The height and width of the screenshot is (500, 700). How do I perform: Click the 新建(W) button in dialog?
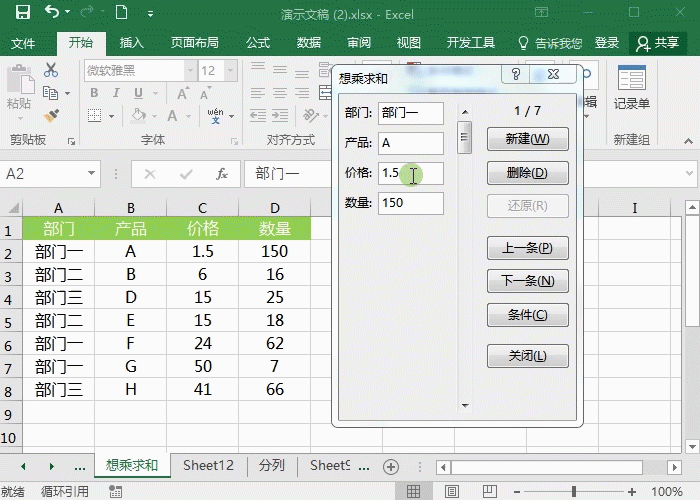point(527,139)
